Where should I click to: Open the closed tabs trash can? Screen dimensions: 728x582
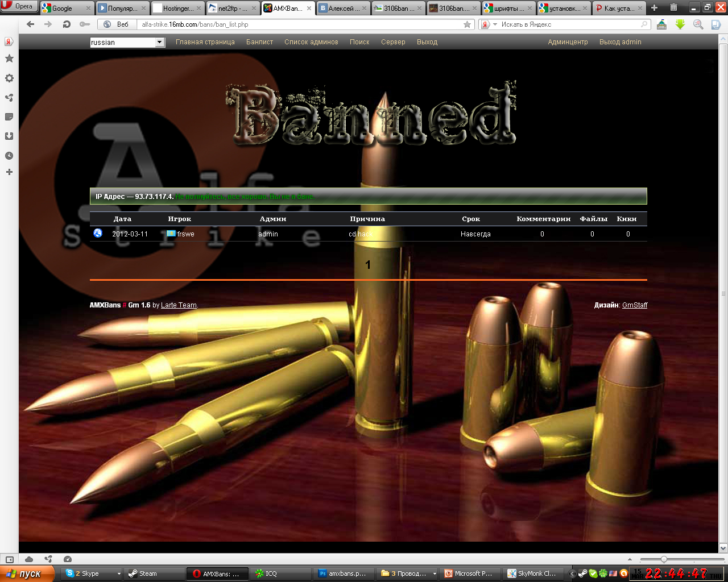673,7
